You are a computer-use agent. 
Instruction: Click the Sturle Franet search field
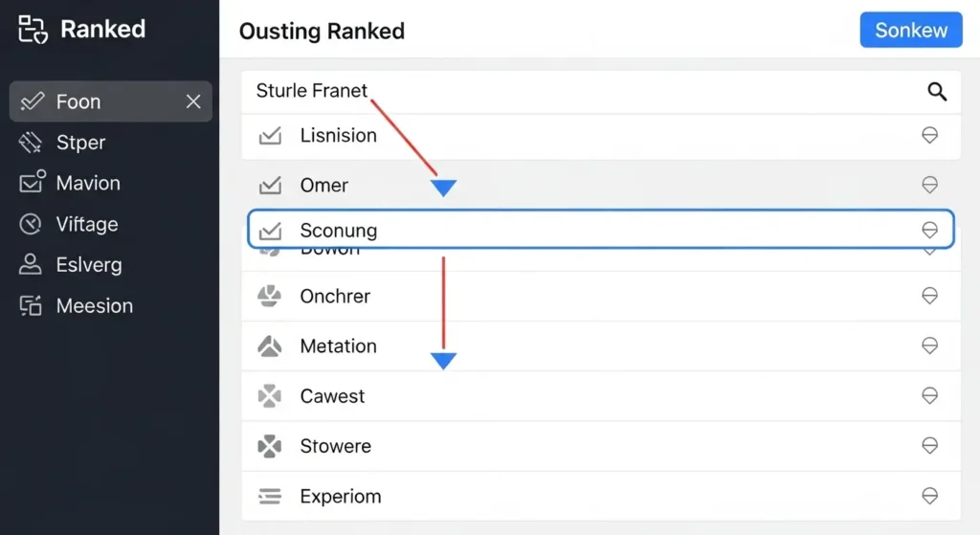point(574,92)
